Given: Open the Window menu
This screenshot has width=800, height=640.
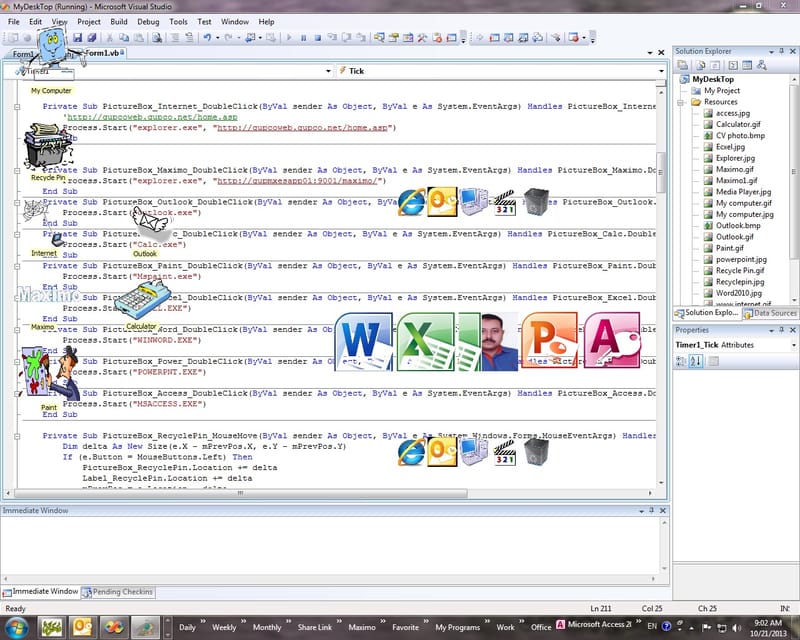Looking at the screenshot, I should pos(235,22).
